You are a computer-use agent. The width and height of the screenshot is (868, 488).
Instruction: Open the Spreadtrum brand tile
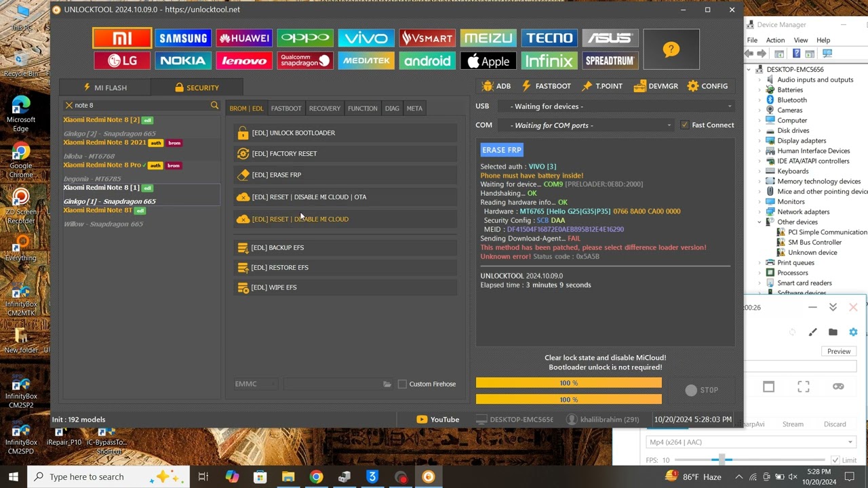[610, 61]
